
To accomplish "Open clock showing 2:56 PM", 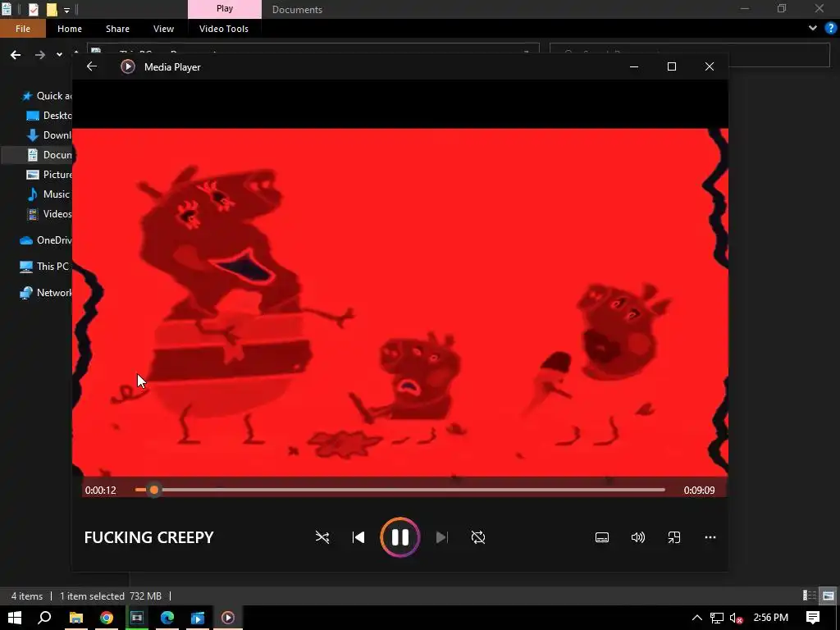I will point(771,618).
